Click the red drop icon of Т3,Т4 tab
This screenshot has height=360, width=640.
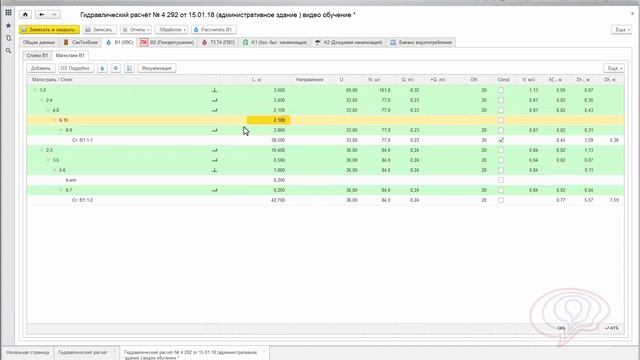pyautogui.click(x=204, y=42)
